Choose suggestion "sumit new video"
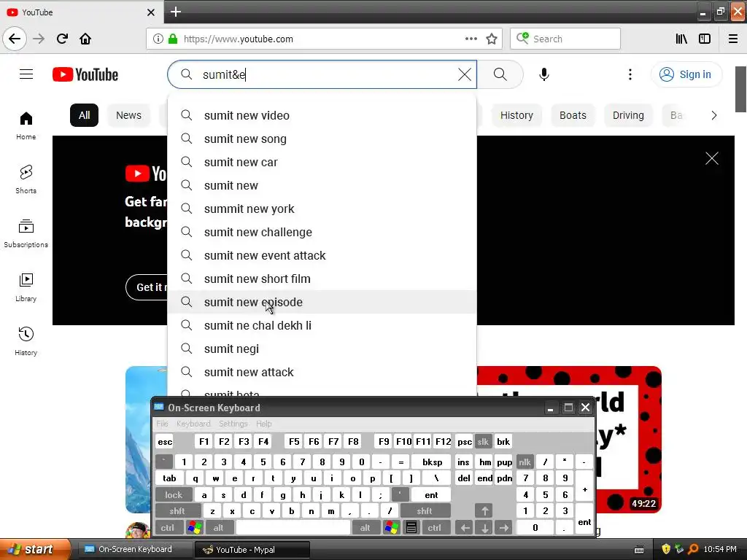Viewport: 747px width, 560px height. (x=322, y=115)
